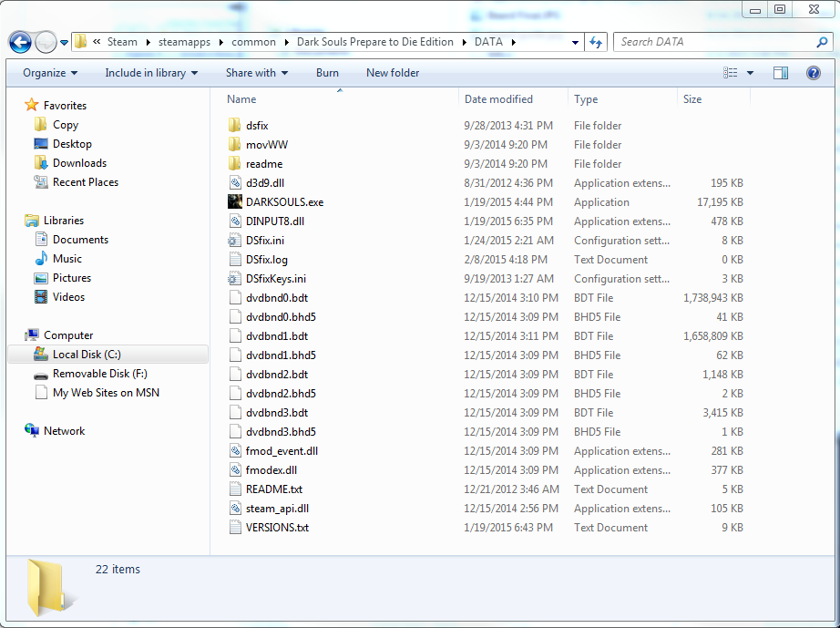Image resolution: width=840 pixels, height=628 pixels.
Task: Open Downloads in the navigation pane
Action: 79,163
